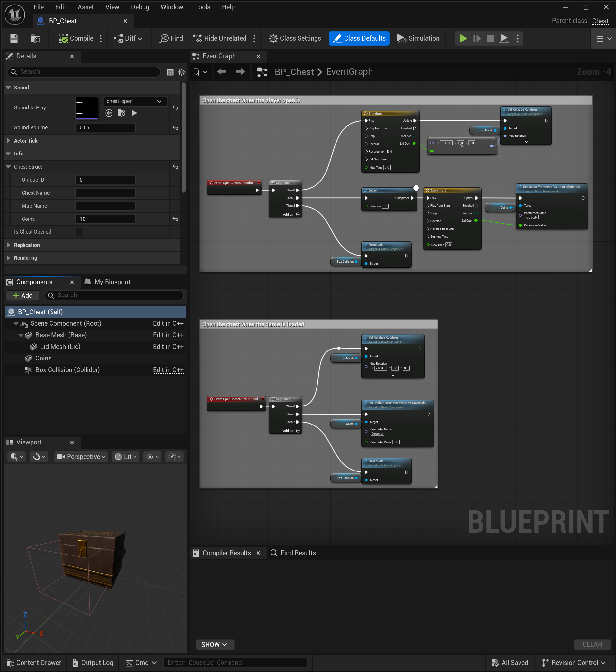Click the SHOW filter button
This screenshot has height=672, width=616.
214,644
